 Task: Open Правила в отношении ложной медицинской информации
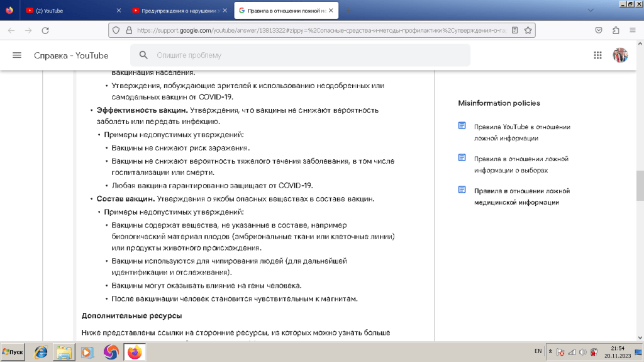521,196
